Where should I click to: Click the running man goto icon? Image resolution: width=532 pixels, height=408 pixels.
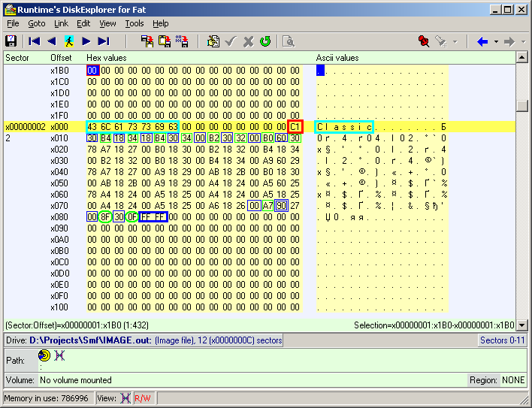69,41
